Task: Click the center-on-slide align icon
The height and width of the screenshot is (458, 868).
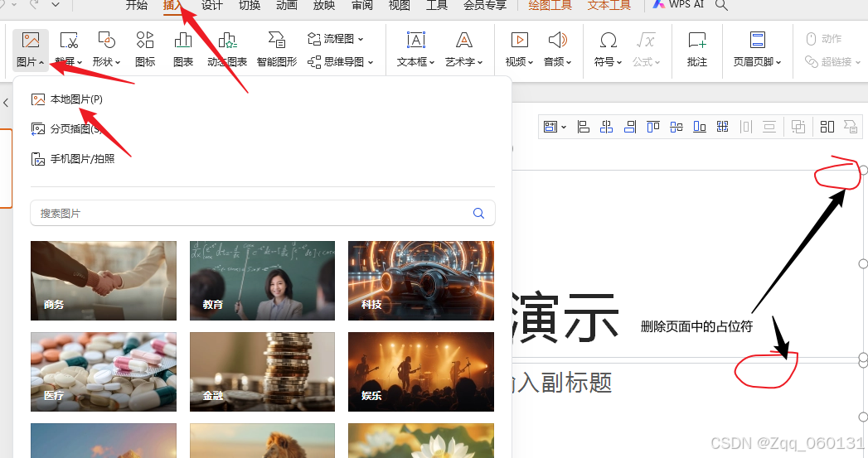Action: [x=722, y=127]
